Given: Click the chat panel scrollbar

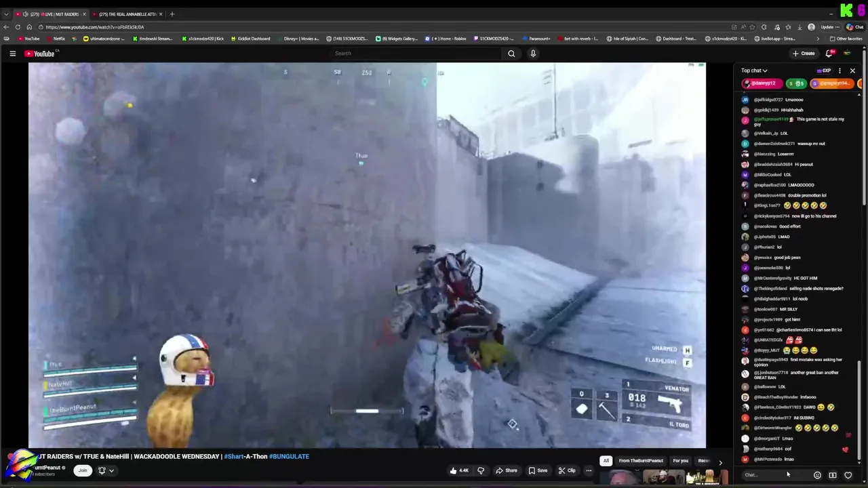Looking at the screenshot, I should point(859,412).
